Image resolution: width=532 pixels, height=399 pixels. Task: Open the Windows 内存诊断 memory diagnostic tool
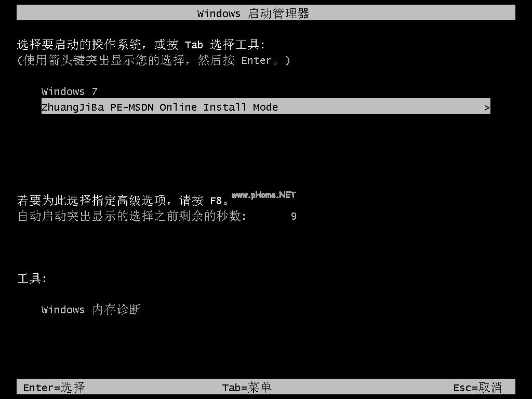(x=90, y=310)
